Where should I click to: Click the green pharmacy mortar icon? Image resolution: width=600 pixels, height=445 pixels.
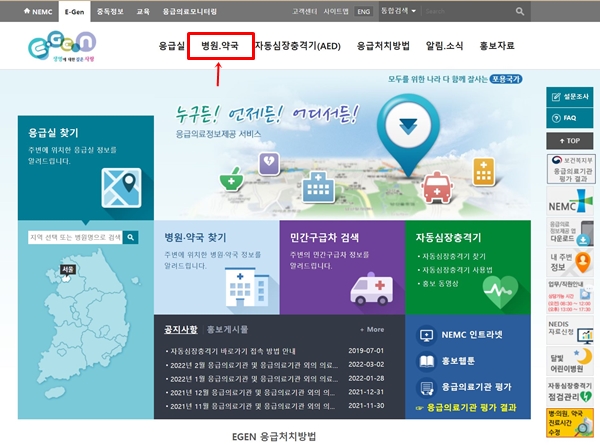pyautogui.click(x=232, y=179)
